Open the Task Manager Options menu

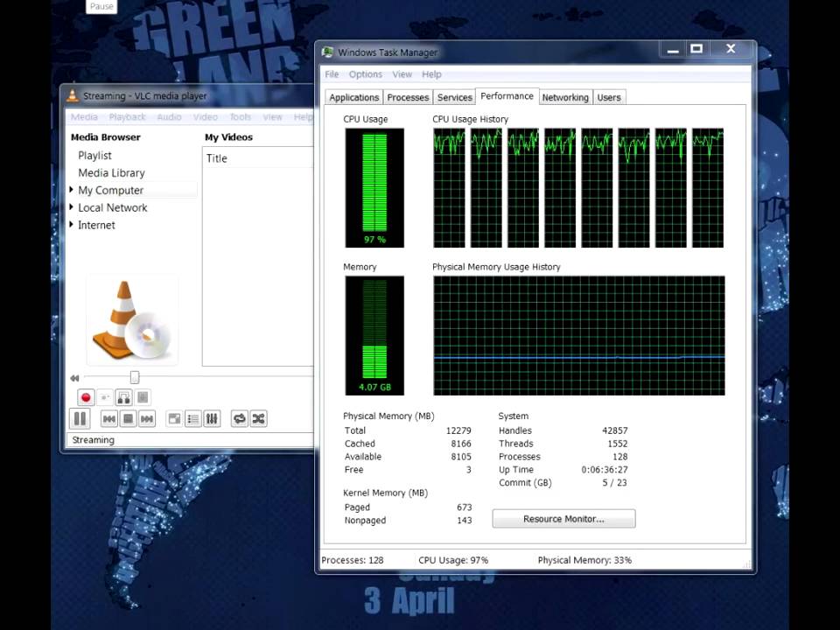[366, 73]
